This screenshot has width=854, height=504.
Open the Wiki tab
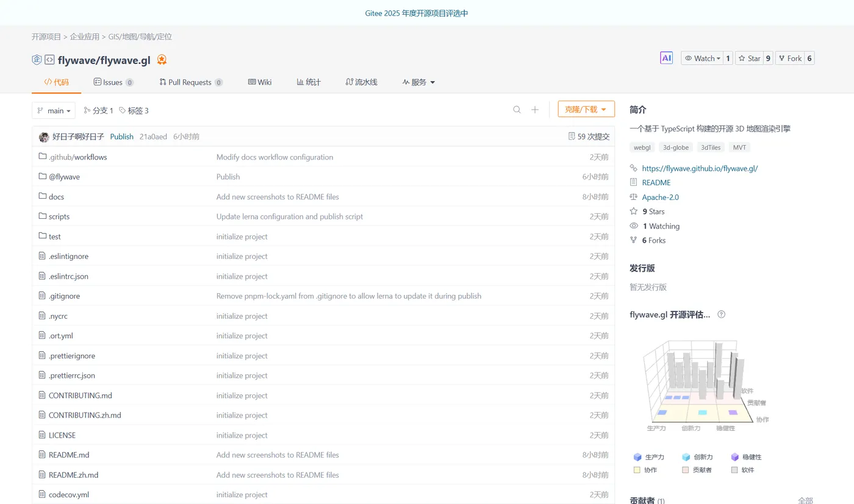coord(260,82)
